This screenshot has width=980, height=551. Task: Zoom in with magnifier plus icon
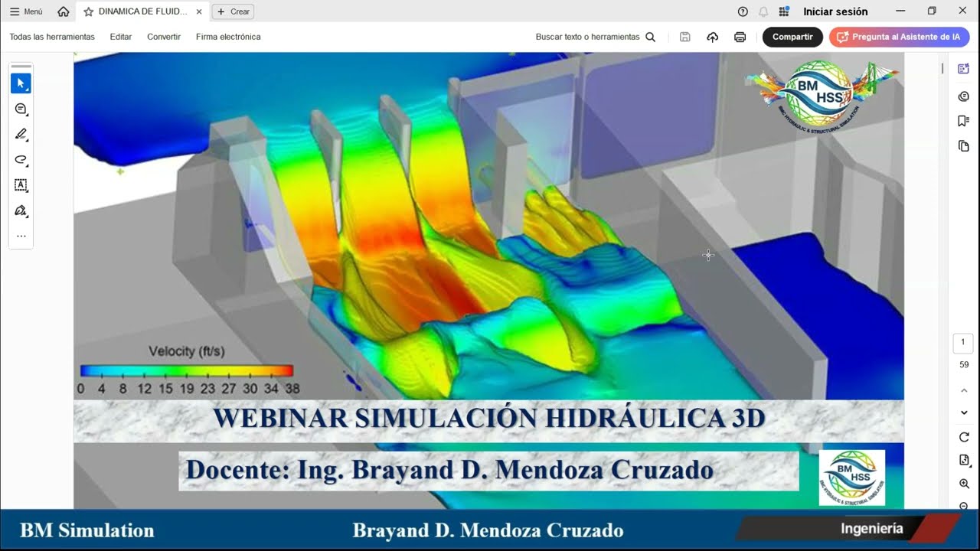click(x=964, y=484)
